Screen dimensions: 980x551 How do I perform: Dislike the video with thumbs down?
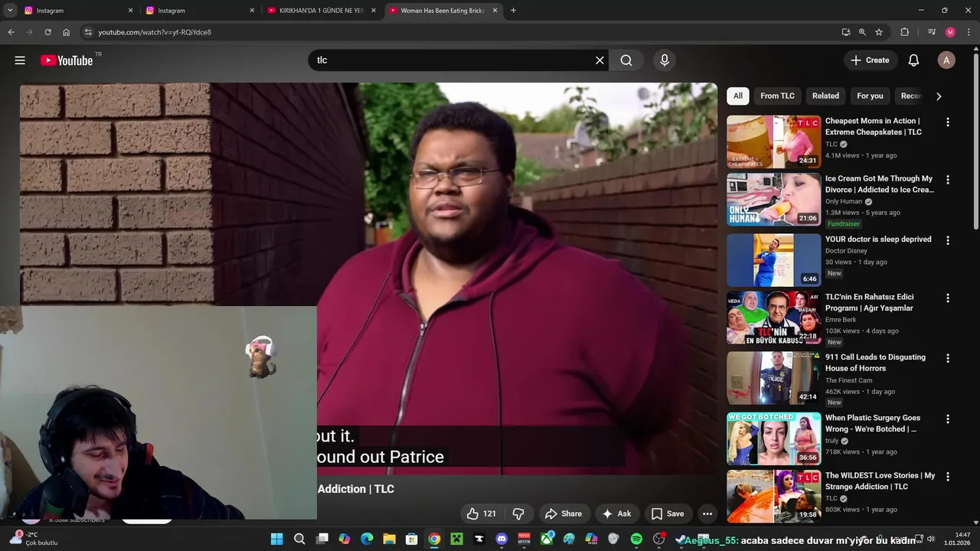519,514
